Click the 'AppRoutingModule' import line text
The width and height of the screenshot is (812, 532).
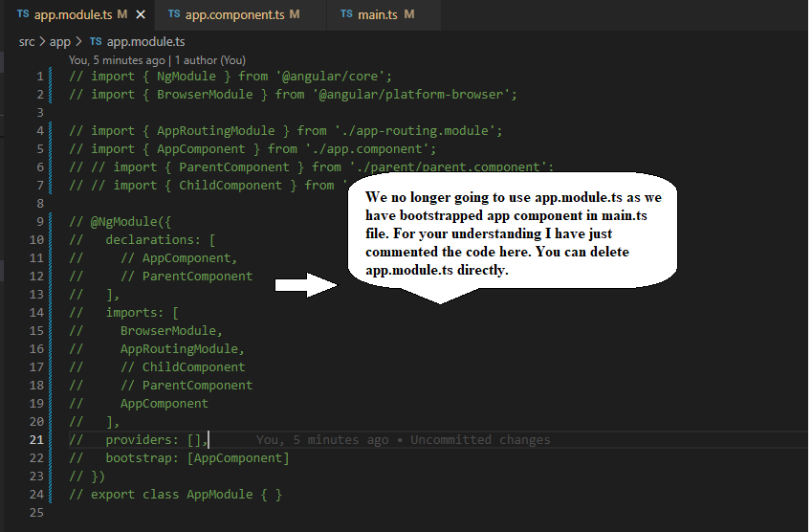coord(285,130)
